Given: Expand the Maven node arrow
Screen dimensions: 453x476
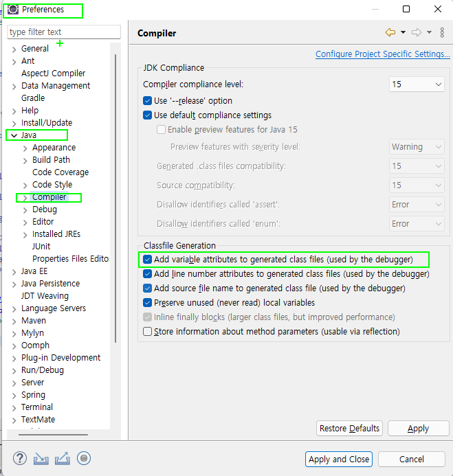Looking at the screenshot, I should (x=14, y=321).
